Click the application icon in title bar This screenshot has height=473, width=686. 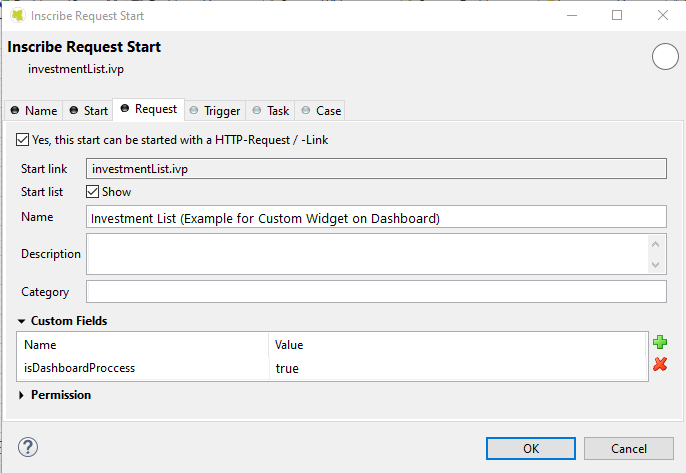18,15
